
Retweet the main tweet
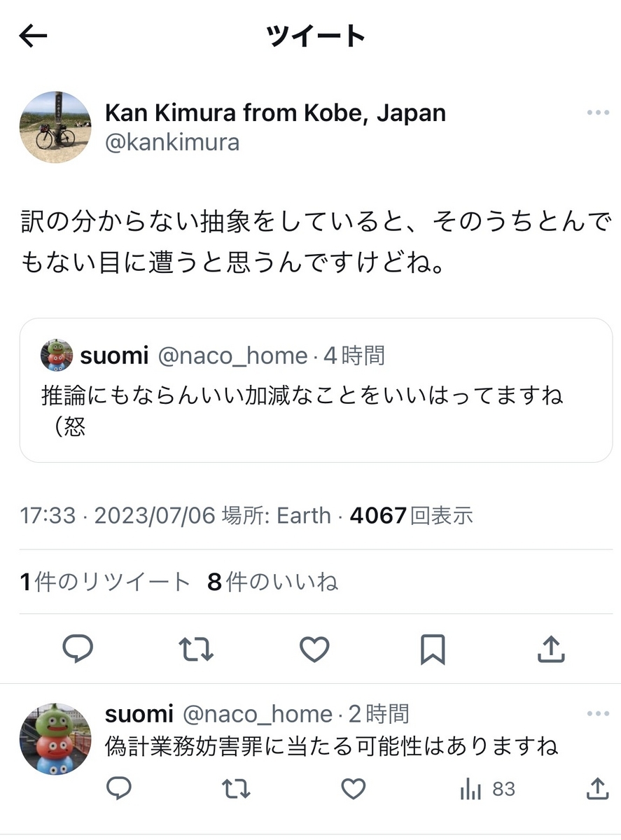[x=196, y=650]
